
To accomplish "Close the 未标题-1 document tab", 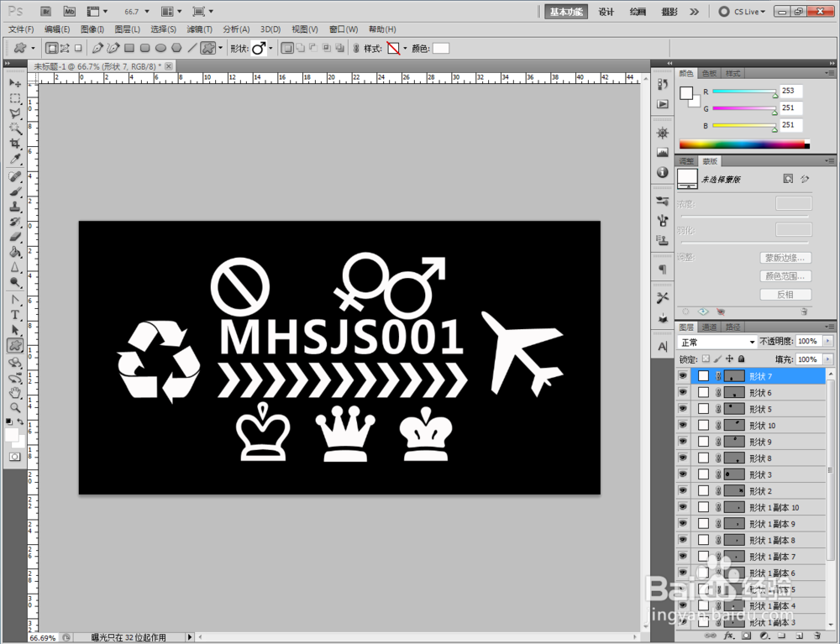I will 169,65.
